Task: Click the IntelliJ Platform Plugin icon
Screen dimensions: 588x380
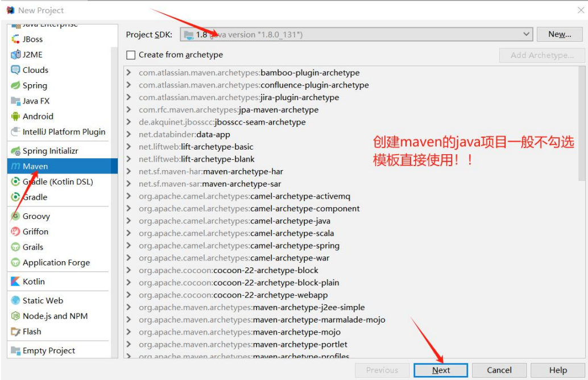Action: click(15, 131)
